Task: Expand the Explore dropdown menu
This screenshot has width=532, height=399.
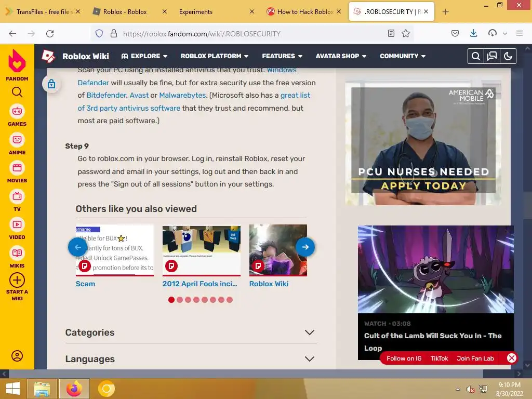Action: click(144, 56)
